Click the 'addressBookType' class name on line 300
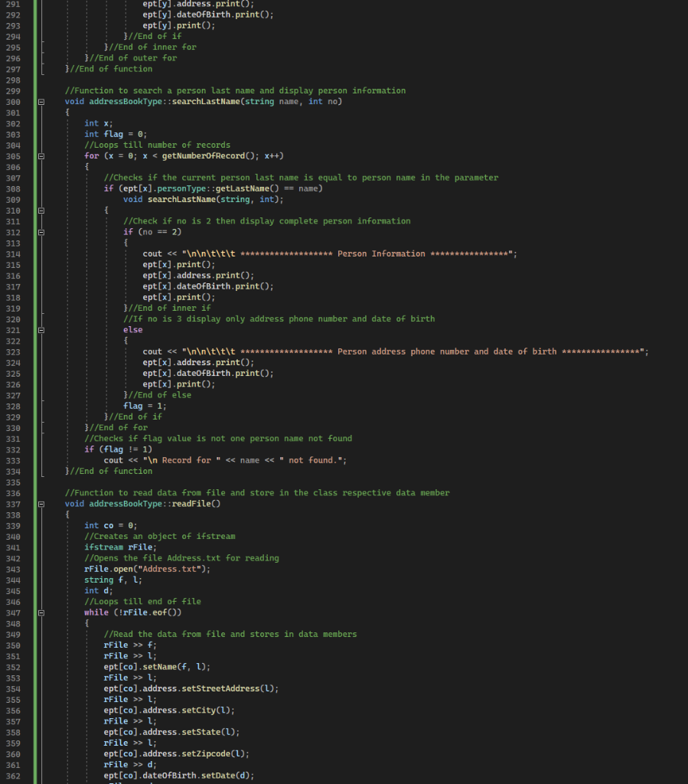Image resolution: width=688 pixels, height=784 pixels. [126, 102]
